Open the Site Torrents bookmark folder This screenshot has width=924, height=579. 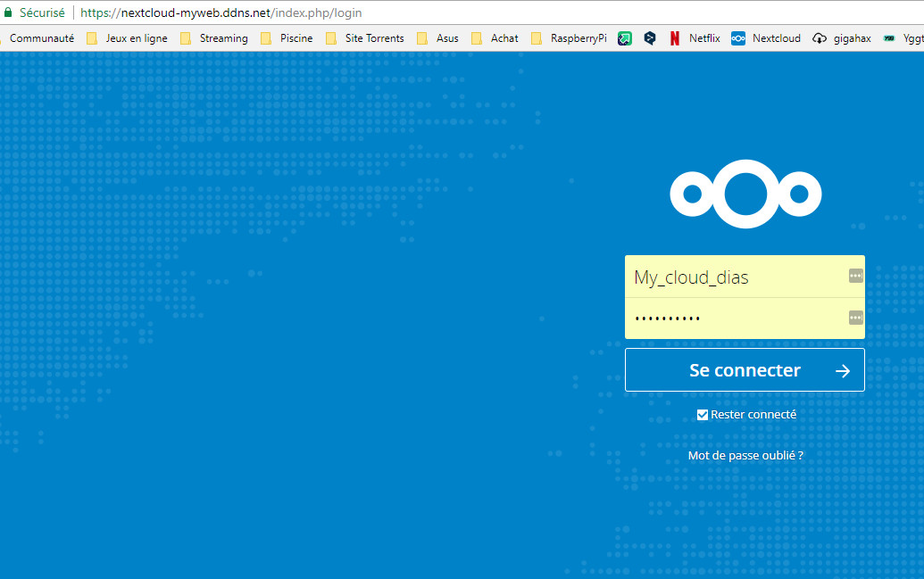point(365,38)
